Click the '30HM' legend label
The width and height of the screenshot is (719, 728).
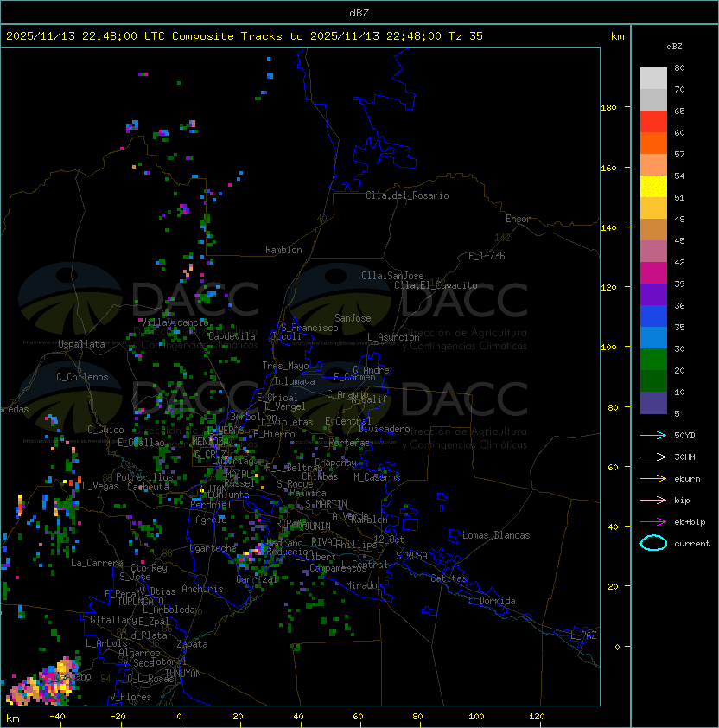[x=684, y=457]
